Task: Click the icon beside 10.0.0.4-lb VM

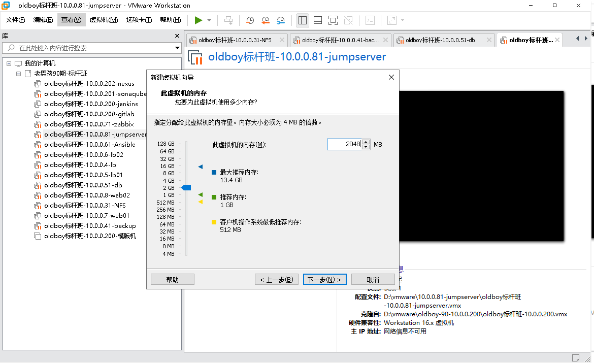Action: point(38,165)
